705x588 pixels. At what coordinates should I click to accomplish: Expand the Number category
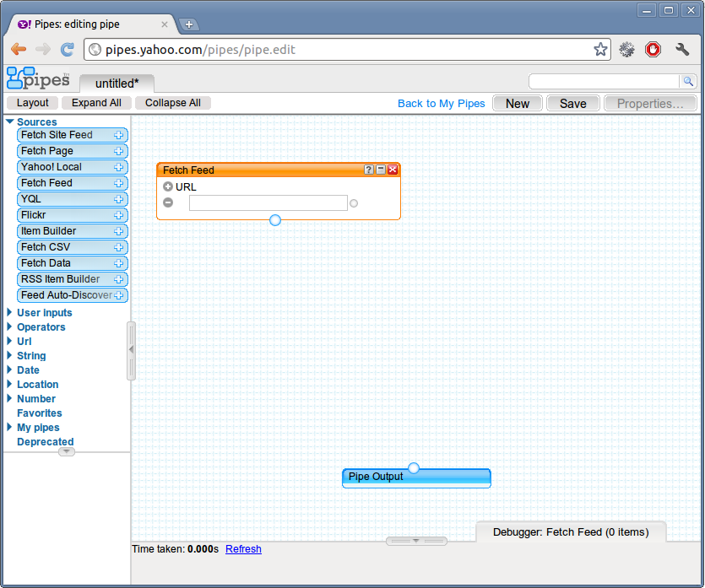pos(9,398)
